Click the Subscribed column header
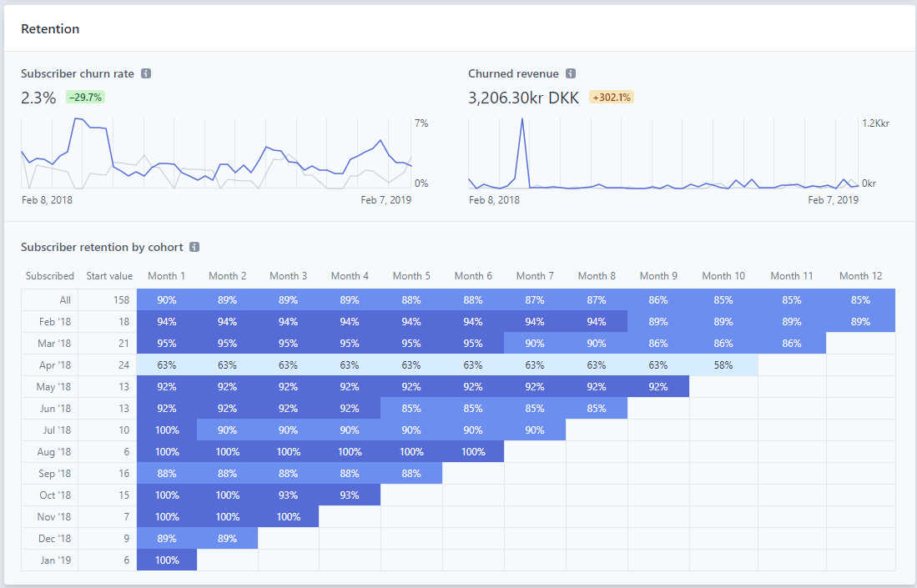The width and height of the screenshot is (917, 588). coord(49,276)
